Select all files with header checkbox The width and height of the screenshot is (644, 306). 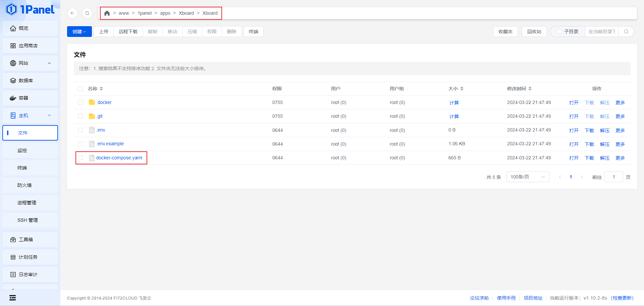(80, 89)
